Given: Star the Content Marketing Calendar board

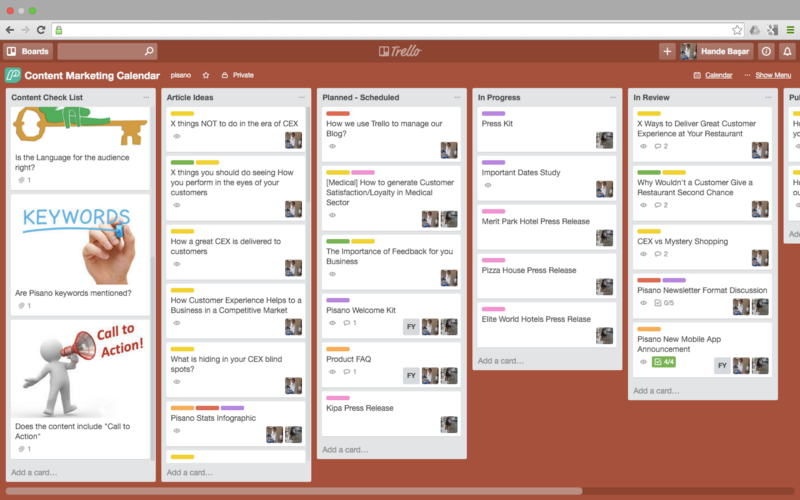Looking at the screenshot, I should 206,75.
